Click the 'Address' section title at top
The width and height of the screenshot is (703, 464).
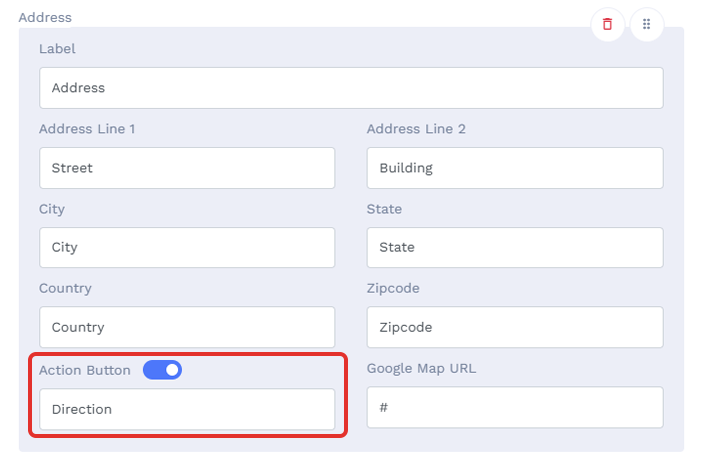(x=45, y=17)
